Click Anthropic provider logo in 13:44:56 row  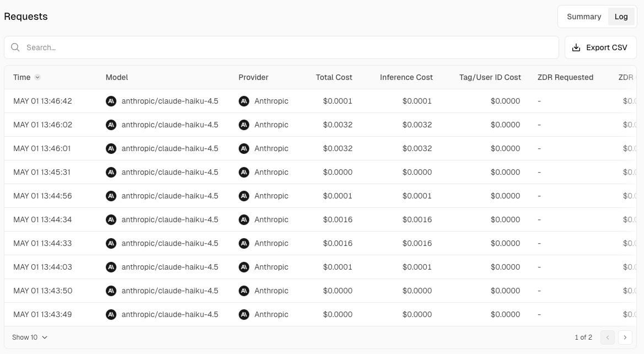[x=244, y=196]
